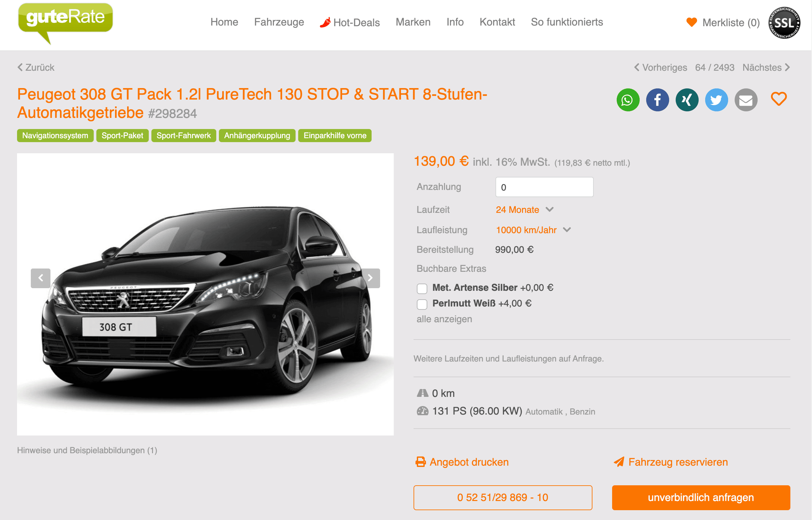
Task: Show next car image arrow
Action: (x=370, y=278)
